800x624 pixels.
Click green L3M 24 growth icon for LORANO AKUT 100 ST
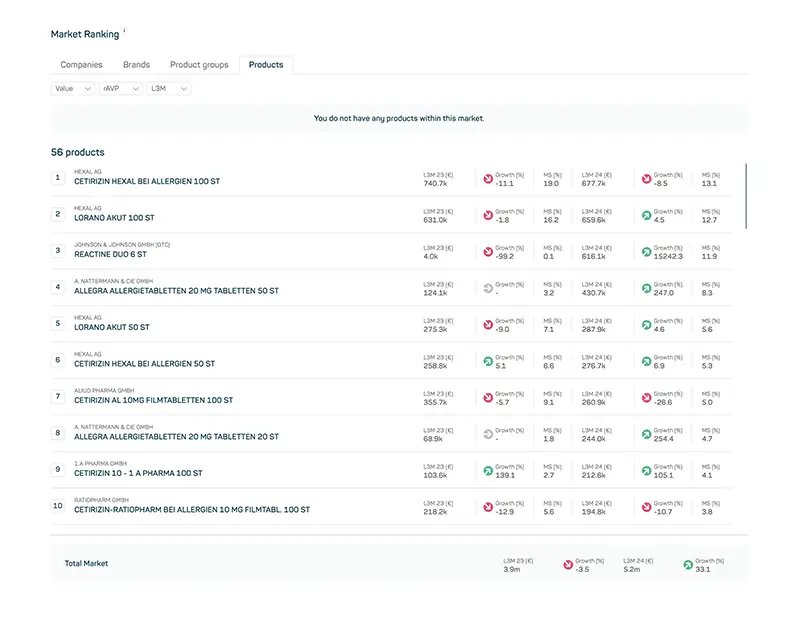tap(646, 215)
